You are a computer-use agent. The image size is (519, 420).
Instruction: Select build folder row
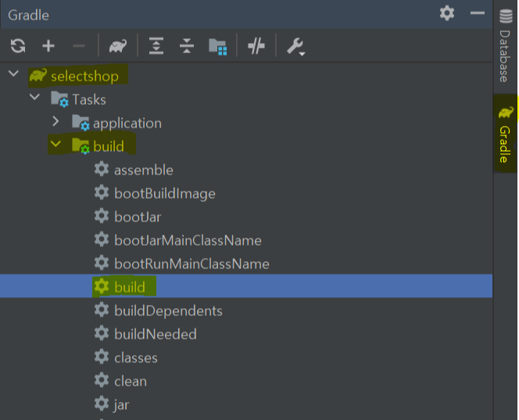[x=246, y=146]
